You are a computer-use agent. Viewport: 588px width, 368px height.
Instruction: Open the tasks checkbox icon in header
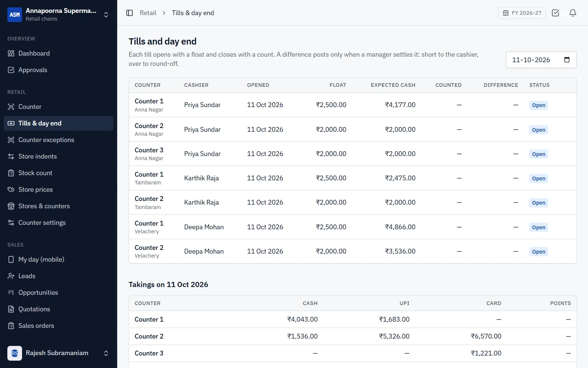[x=555, y=13]
